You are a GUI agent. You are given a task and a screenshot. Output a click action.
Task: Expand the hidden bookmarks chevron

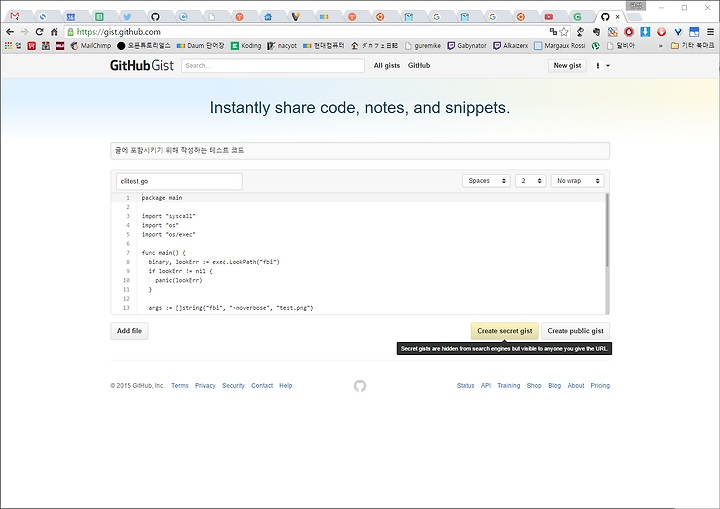pyautogui.click(x=661, y=46)
